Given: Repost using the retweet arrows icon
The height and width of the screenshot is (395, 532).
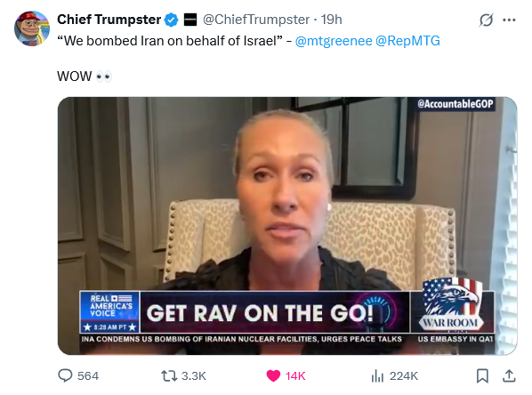Looking at the screenshot, I should [x=169, y=375].
